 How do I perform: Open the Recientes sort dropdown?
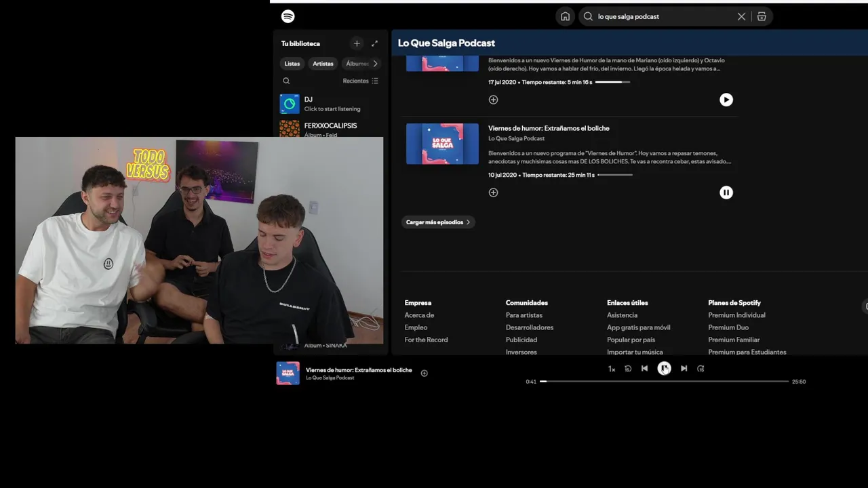(x=360, y=81)
